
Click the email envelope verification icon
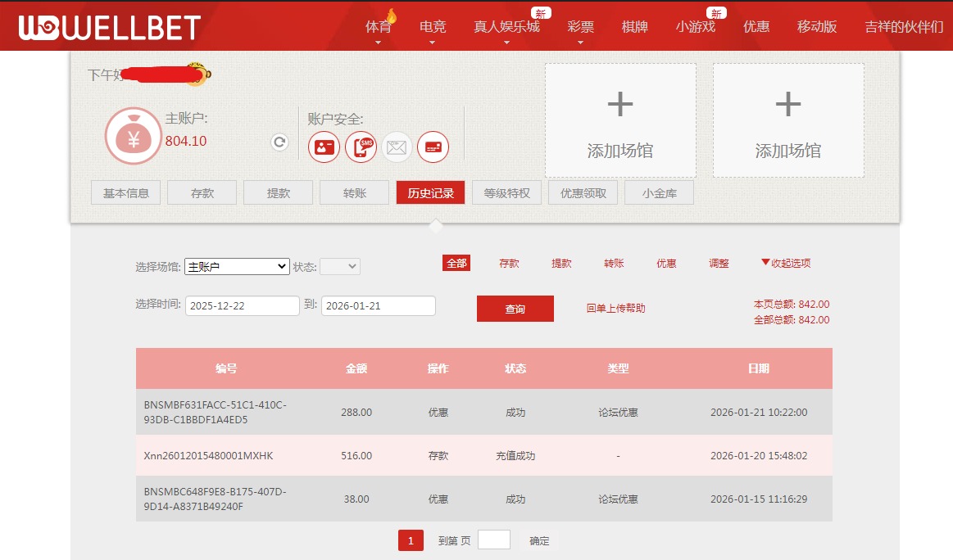pyautogui.click(x=397, y=147)
